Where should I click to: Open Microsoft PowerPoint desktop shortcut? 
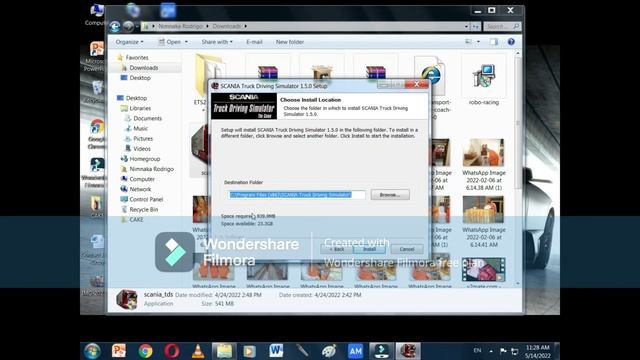96,57
